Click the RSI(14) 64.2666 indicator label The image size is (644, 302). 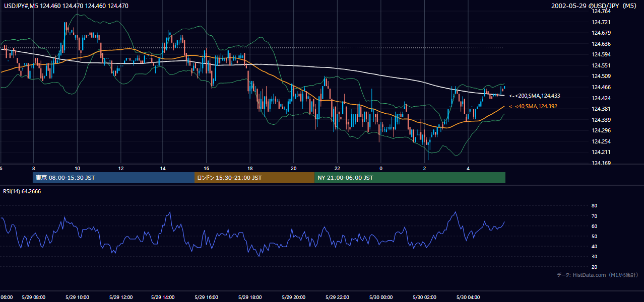point(22,191)
